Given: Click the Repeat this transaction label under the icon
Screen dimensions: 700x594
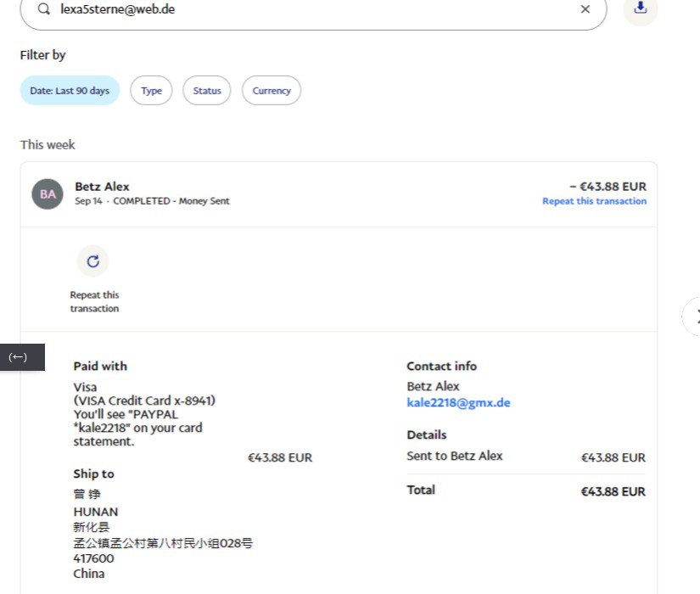Looking at the screenshot, I should click(x=94, y=302).
